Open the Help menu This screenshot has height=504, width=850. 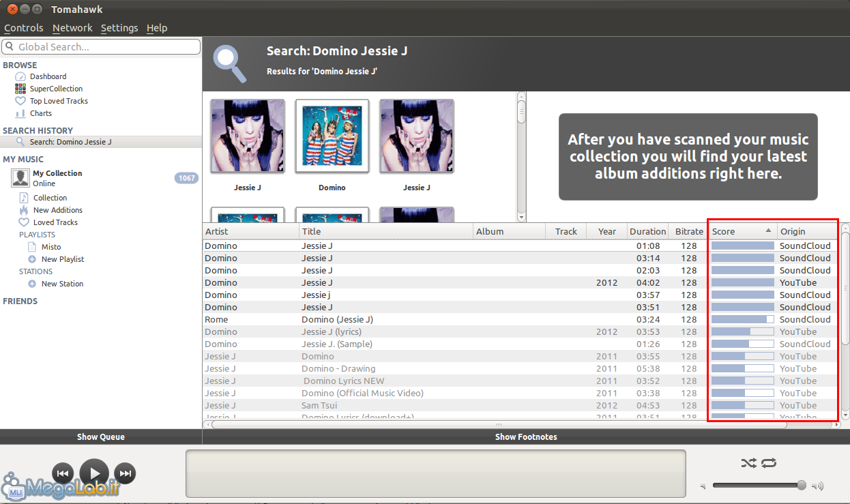(x=157, y=28)
